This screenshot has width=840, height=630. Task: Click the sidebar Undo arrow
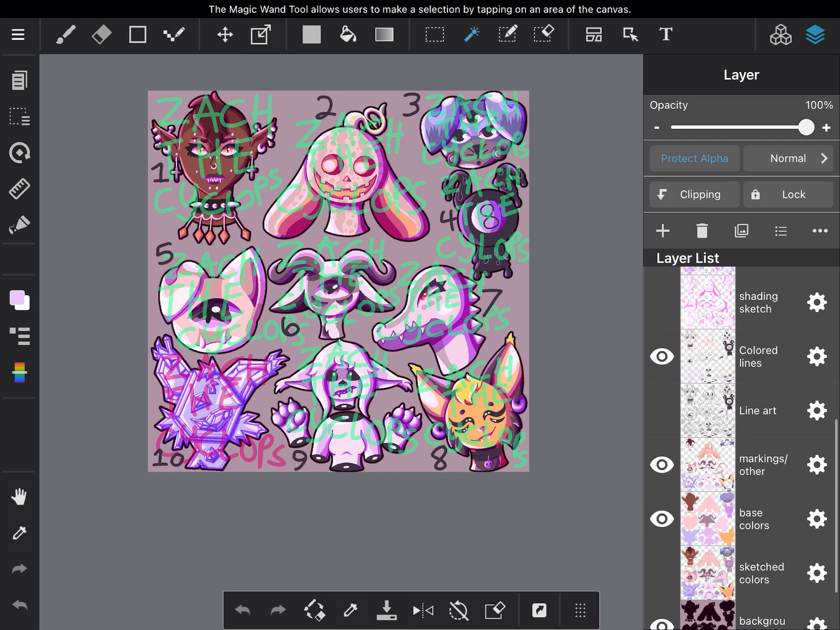(19, 605)
